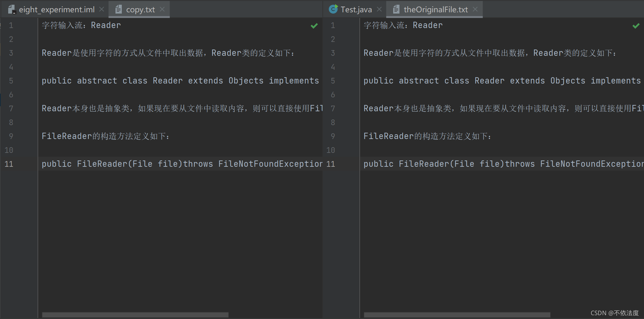
Task: Click the iml file icon on eight_experiment tab
Action: [x=12, y=9]
